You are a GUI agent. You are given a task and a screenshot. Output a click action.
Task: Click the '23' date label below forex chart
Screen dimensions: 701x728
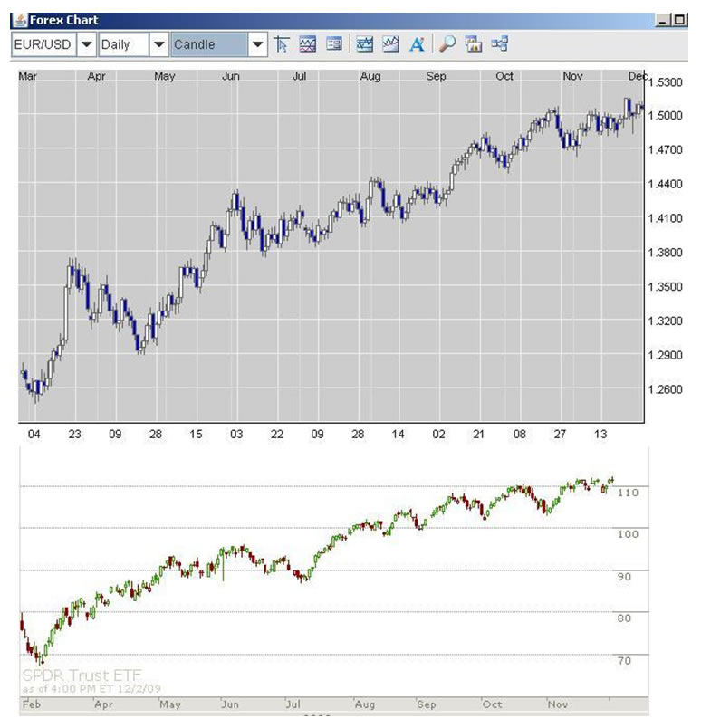tap(74, 434)
